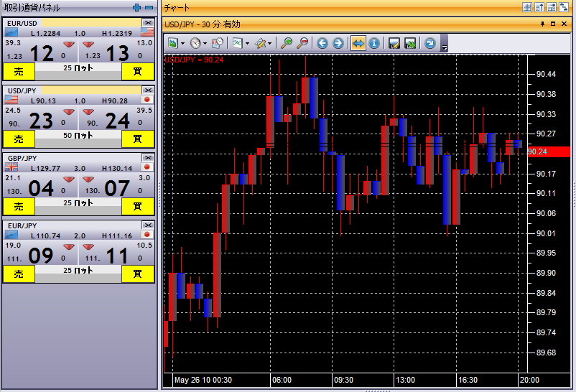Toggle the highlighted auto-scroll arrows button
Viewport: 576px width, 392px height.
coord(358,43)
